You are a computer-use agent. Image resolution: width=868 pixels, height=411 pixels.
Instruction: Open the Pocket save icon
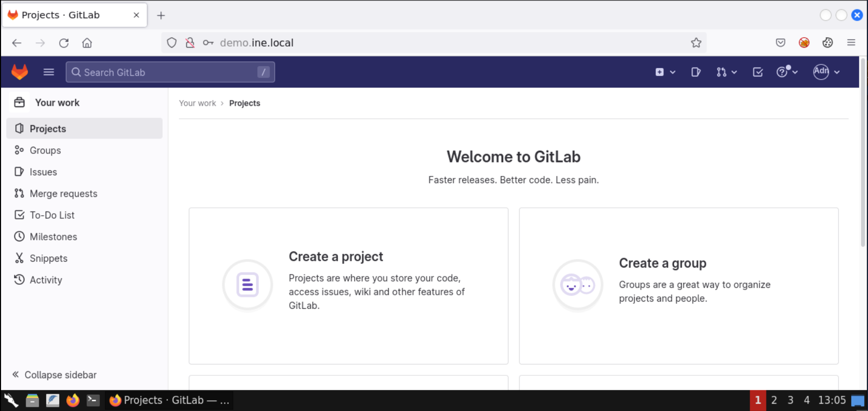[x=781, y=43]
